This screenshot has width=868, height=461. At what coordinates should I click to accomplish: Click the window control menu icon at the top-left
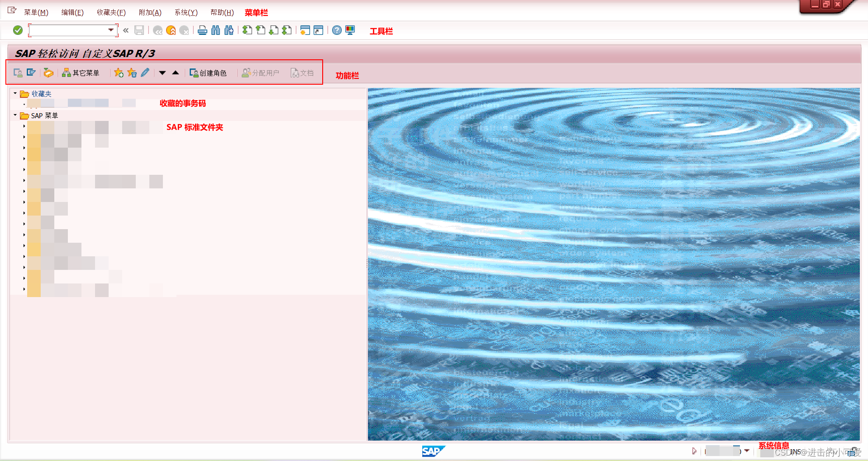pos(12,10)
